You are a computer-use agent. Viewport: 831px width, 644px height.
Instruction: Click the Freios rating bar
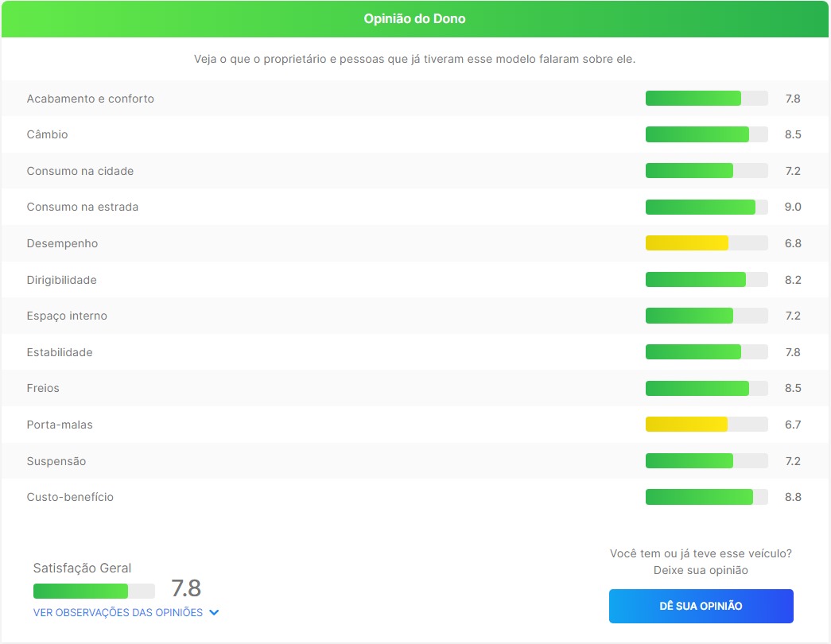click(x=706, y=388)
